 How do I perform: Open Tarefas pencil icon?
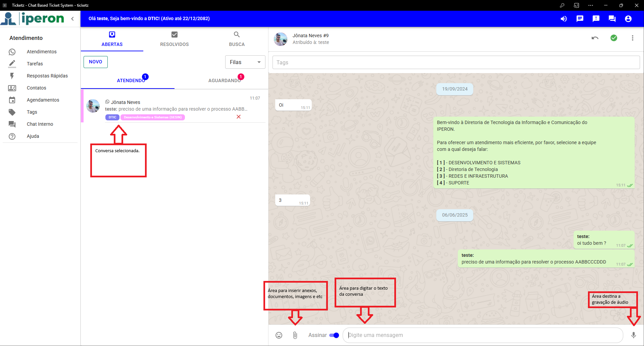pyautogui.click(x=12, y=64)
